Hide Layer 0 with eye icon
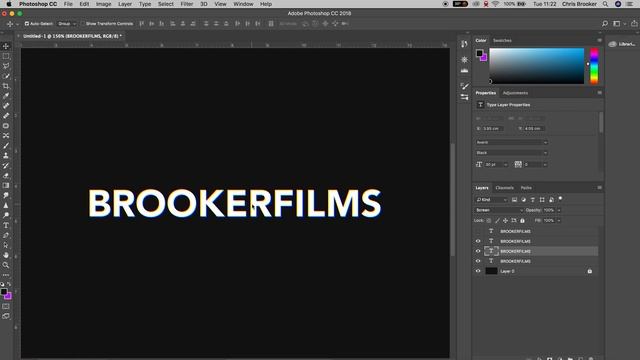 (x=478, y=271)
